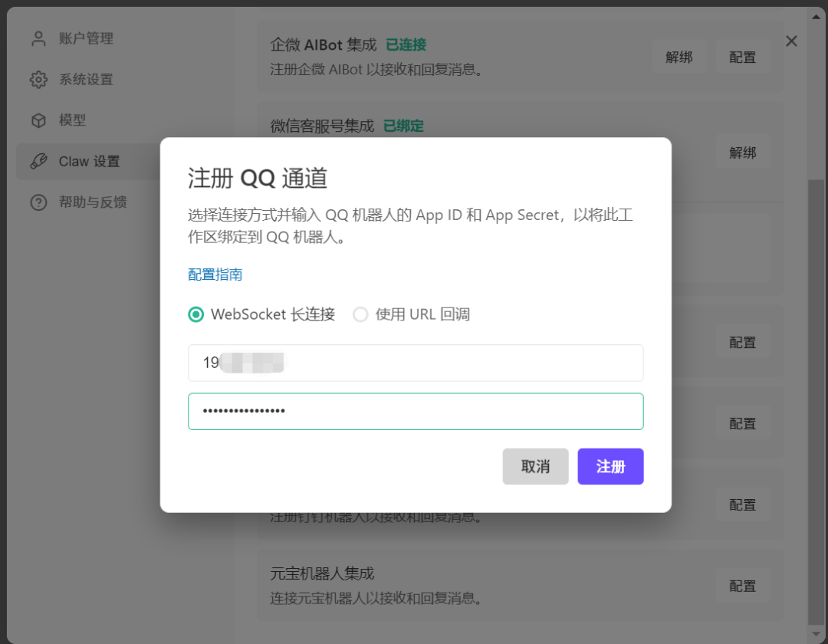
Task: Select the 账户管理 person icon in sidebar
Action: pyautogui.click(x=38, y=38)
